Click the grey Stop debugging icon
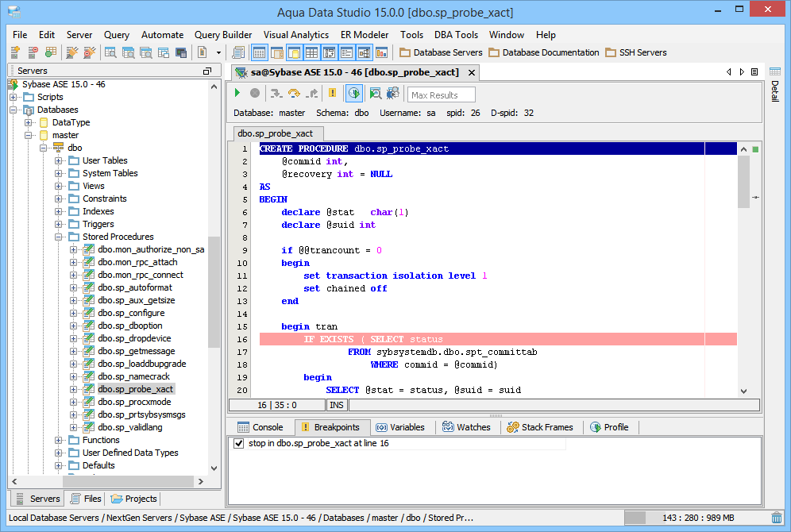The height and width of the screenshot is (532, 791). point(255,94)
